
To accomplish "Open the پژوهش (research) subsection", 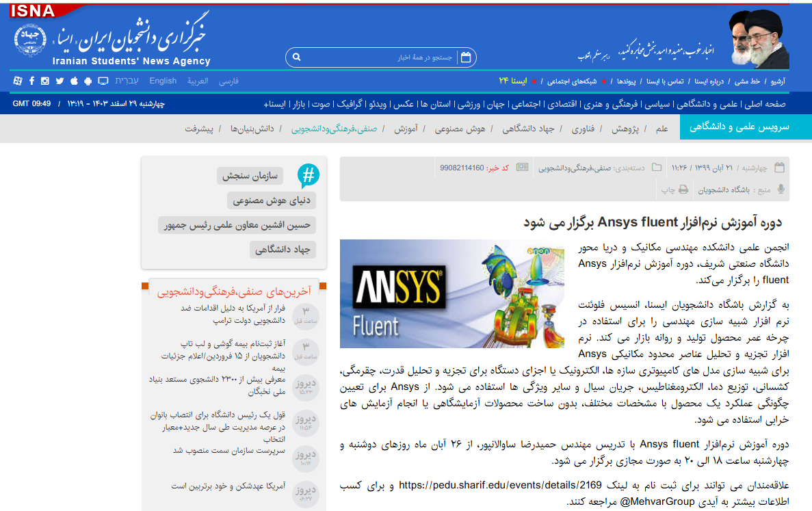I will pyautogui.click(x=625, y=129).
